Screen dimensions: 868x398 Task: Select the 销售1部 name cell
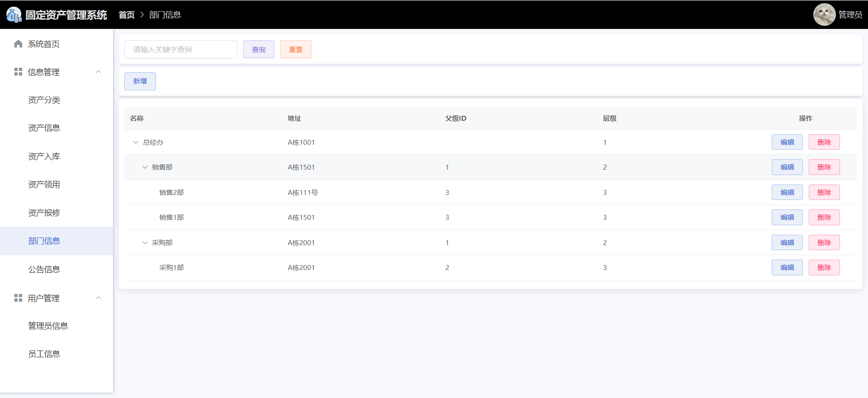(171, 218)
